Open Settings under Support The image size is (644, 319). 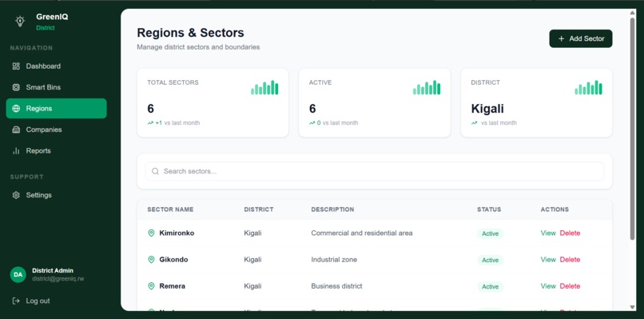56,195
